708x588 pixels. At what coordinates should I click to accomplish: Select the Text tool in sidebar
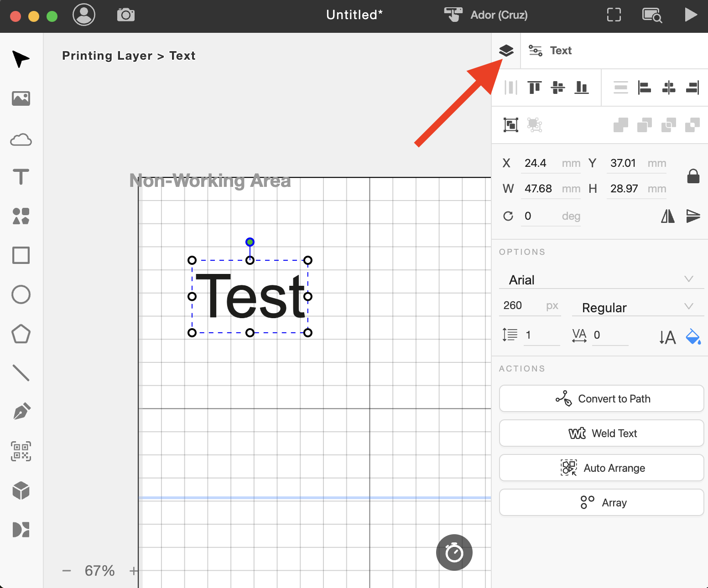(21, 177)
